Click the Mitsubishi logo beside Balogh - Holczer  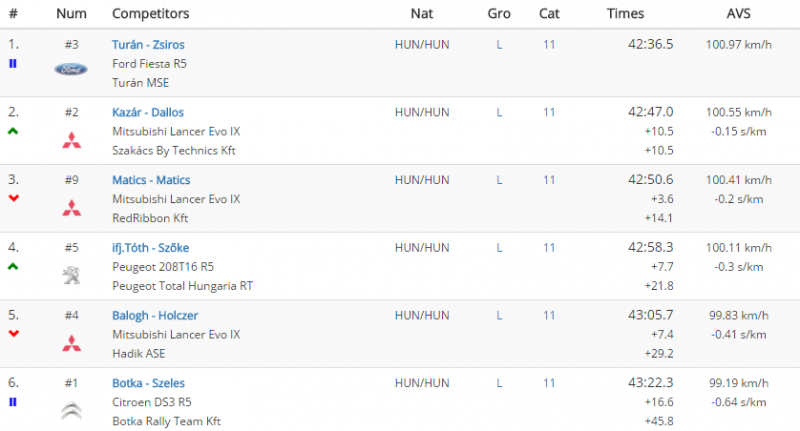(71, 343)
